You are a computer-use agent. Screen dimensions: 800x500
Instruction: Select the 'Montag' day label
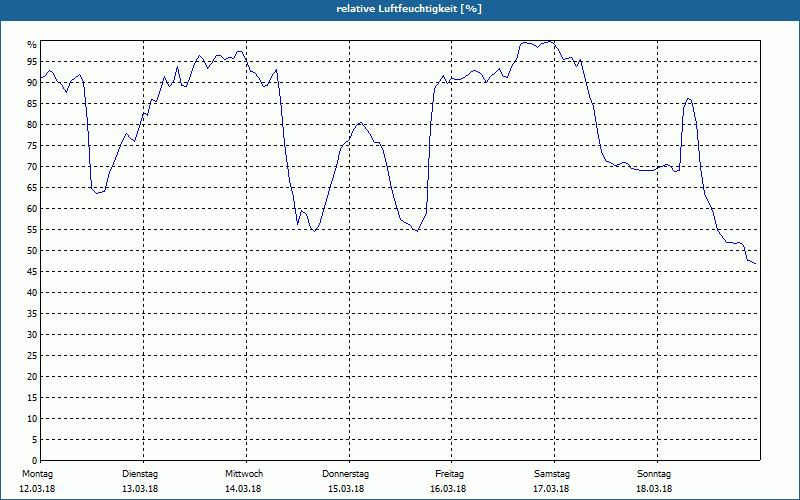click(x=37, y=474)
